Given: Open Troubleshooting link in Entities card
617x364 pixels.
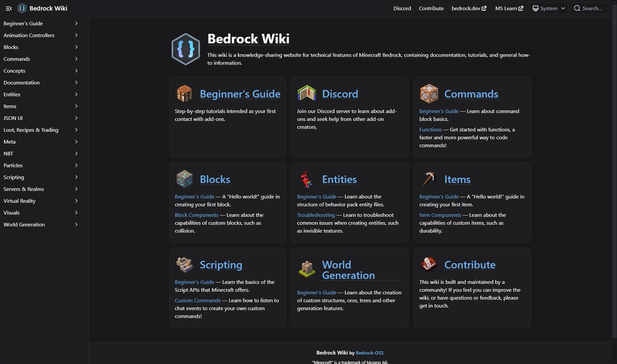Looking at the screenshot, I should 316,215.
